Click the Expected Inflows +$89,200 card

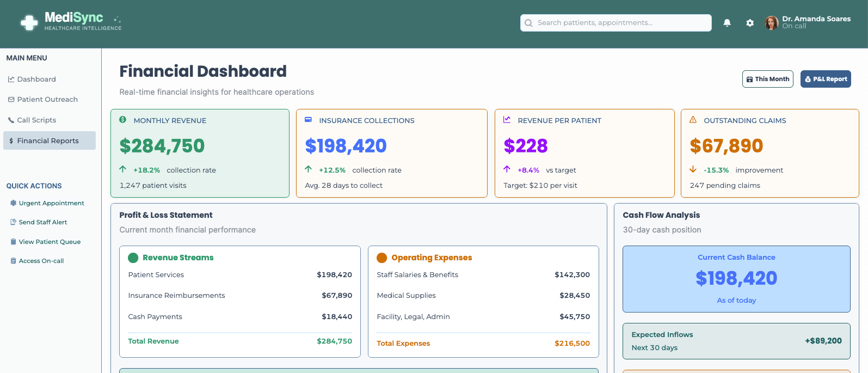[736, 341]
